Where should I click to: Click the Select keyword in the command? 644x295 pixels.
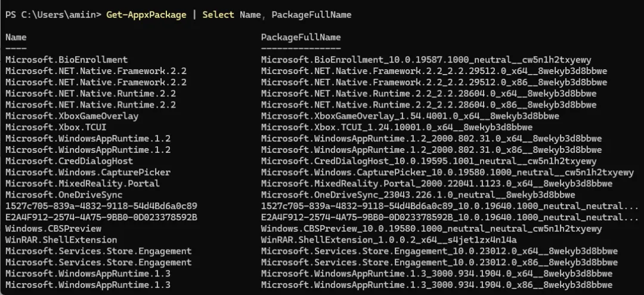tap(218, 14)
